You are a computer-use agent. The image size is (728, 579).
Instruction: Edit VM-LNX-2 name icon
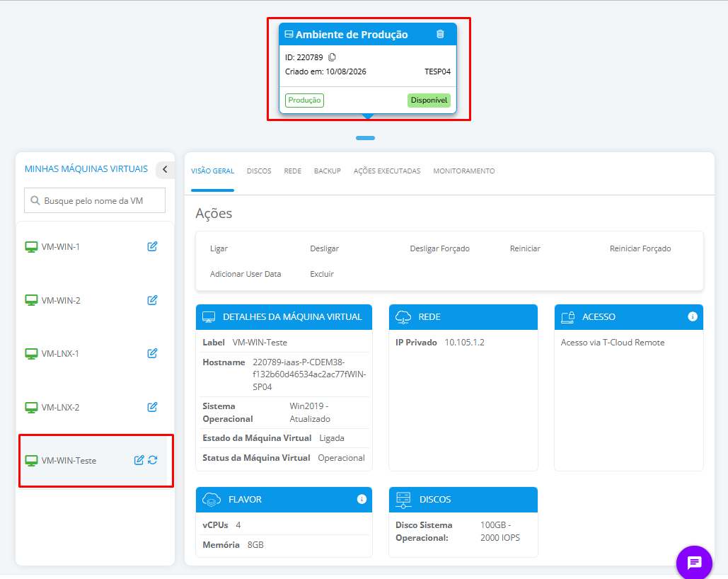pyautogui.click(x=152, y=407)
